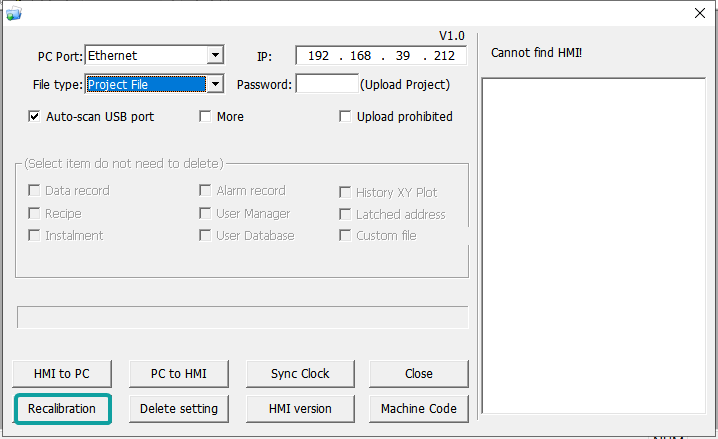Screen dimensions: 718x439
Task: Click the Sync Clock button
Action: coord(300,373)
